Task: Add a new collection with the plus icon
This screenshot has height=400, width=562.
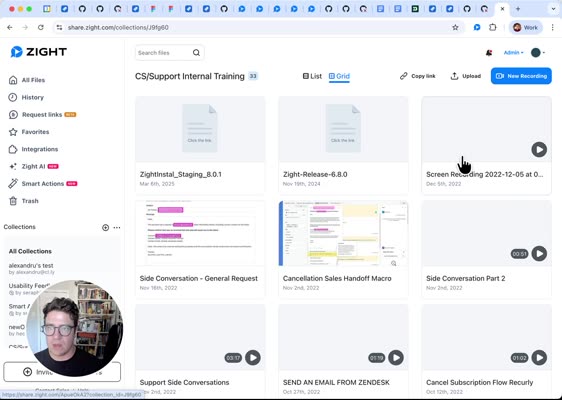Action: 105,228
